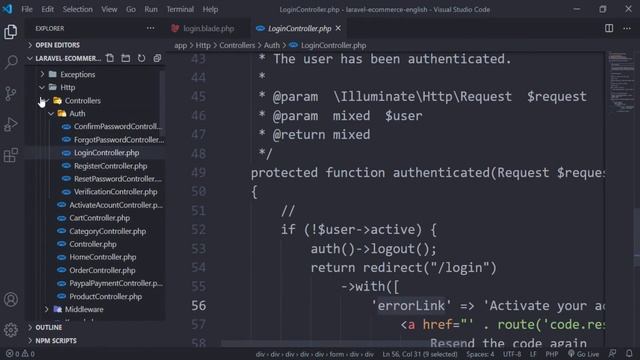Change PHP language mode in status bar
The width and height of the screenshot is (640, 360).
pos(551,354)
